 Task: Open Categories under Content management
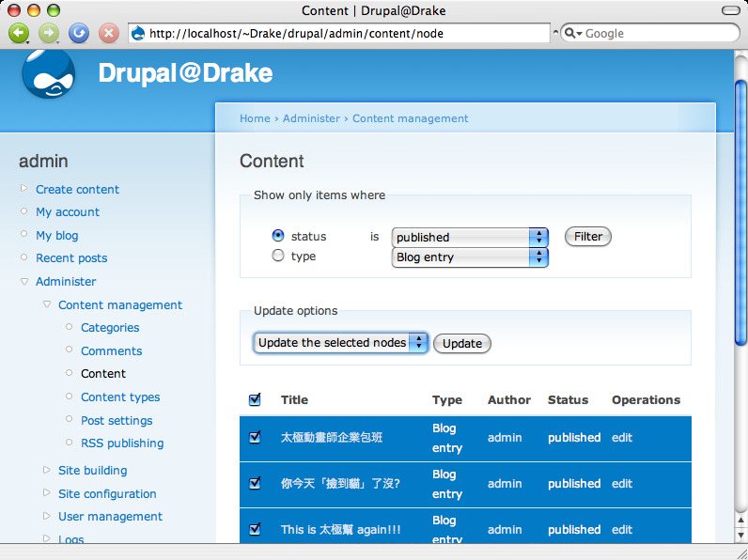110,328
